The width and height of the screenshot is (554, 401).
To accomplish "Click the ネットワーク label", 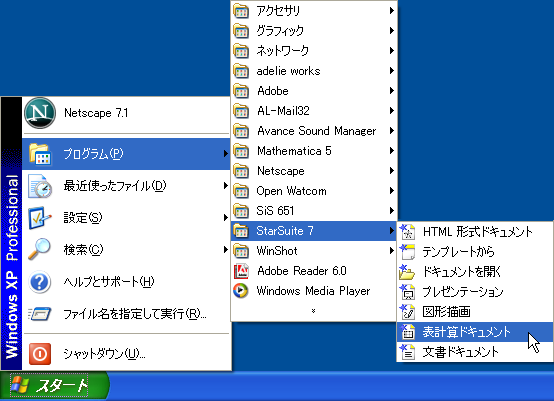I will 283,51.
